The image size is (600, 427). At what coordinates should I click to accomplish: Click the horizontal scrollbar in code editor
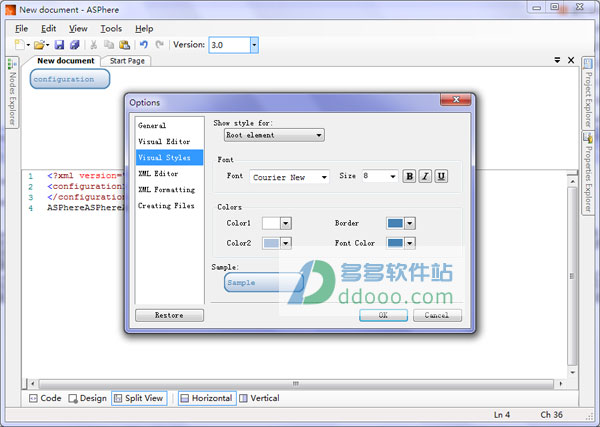tap(296, 383)
